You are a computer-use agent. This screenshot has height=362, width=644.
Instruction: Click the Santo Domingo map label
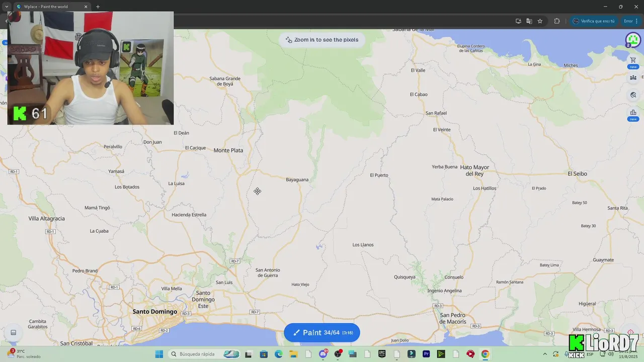pyautogui.click(x=155, y=312)
